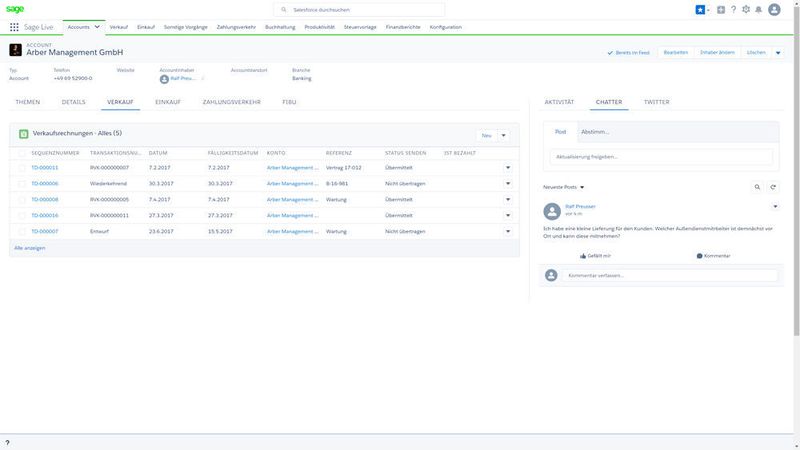Click the account owner avatar icon
Screen dimensions: 800x450
pos(164,79)
